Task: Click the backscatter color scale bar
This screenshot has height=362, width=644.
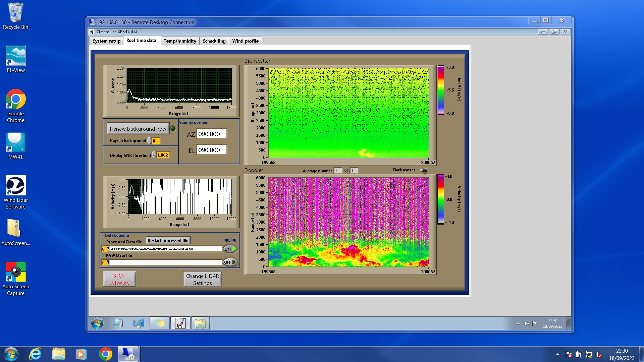Action: tap(440, 90)
